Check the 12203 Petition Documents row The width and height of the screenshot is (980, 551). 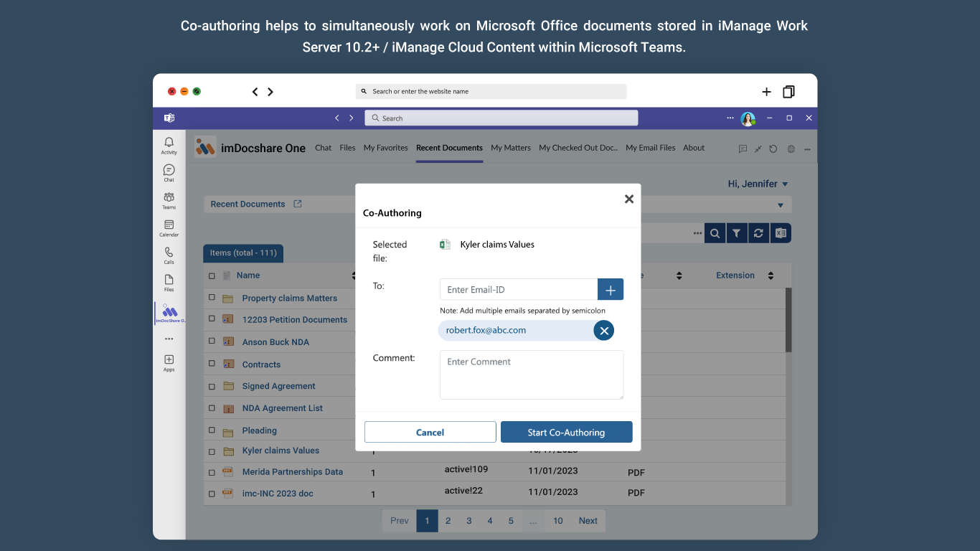(212, 319)
